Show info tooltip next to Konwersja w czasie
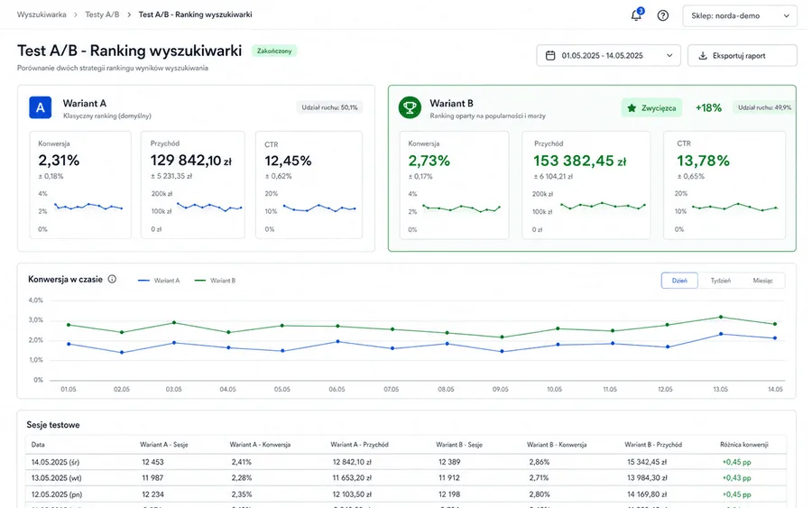 pyautogui.click(x=112, y=279)
